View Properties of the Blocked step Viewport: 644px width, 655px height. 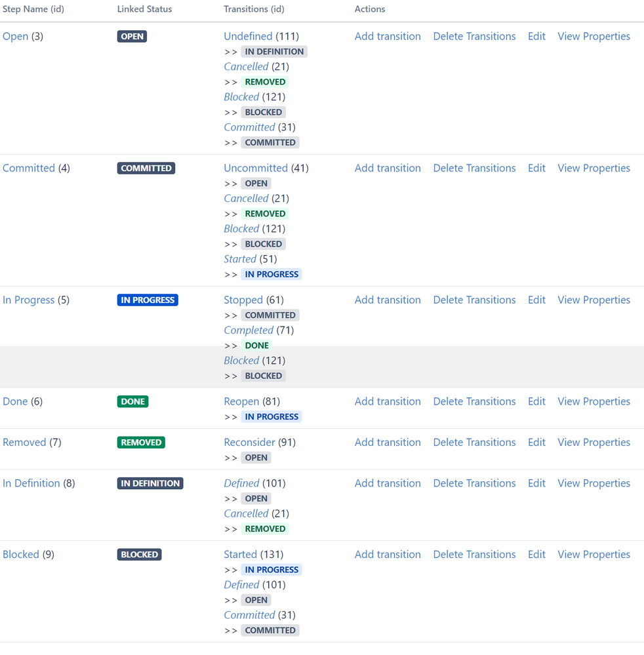point(594,554)
